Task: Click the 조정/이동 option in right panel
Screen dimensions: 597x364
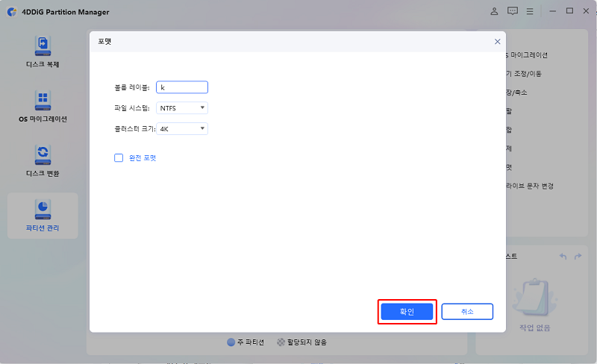Action: coord(524,74)
